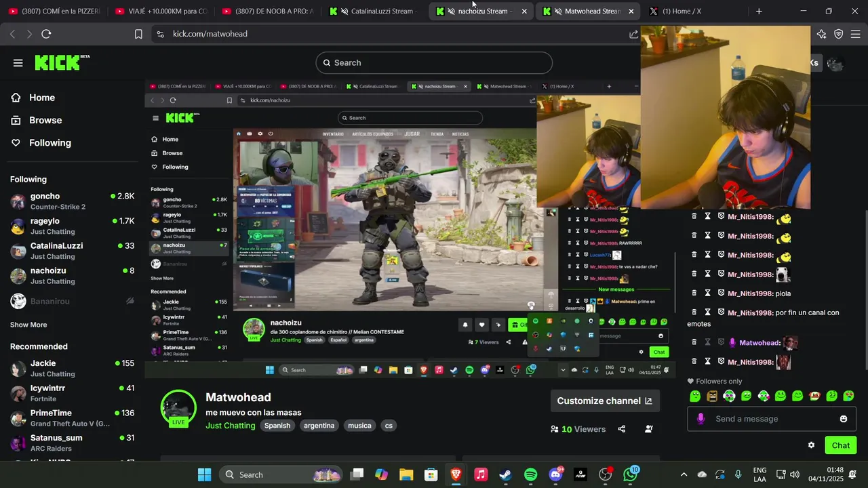Insert the heart-eyes green emote at the bar's end
The width and height of the screenshot is (868, 488).
pos(848,396)
